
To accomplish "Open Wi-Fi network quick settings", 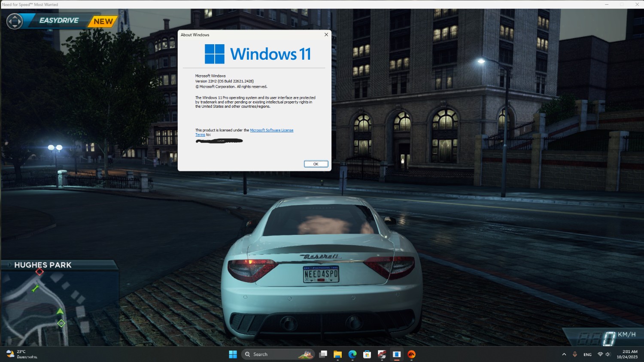I will pos(600,354).
